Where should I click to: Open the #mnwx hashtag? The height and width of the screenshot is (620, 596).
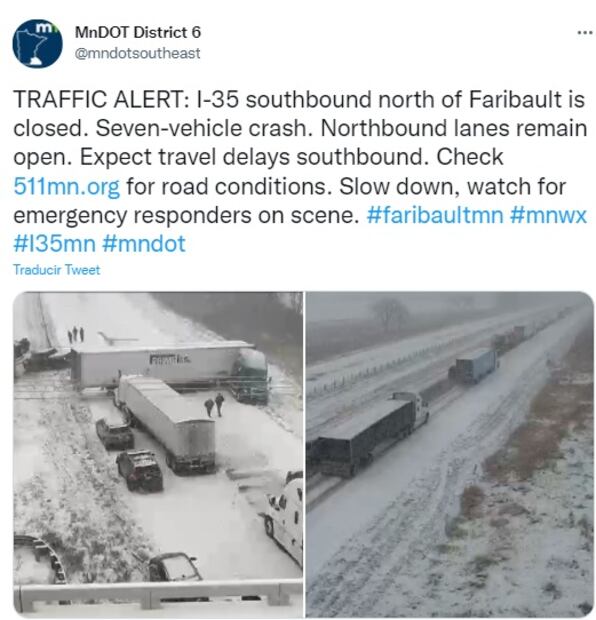[548, 215]
